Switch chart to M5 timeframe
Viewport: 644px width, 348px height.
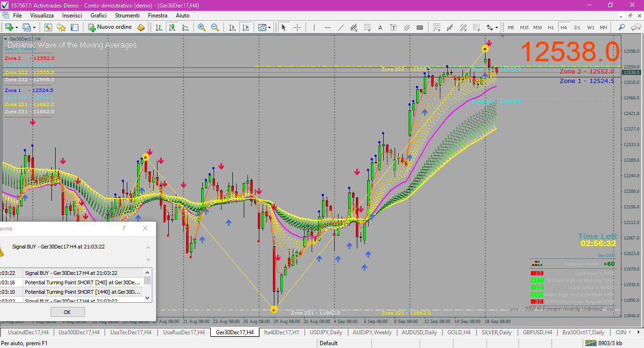[x=511, y=27]
